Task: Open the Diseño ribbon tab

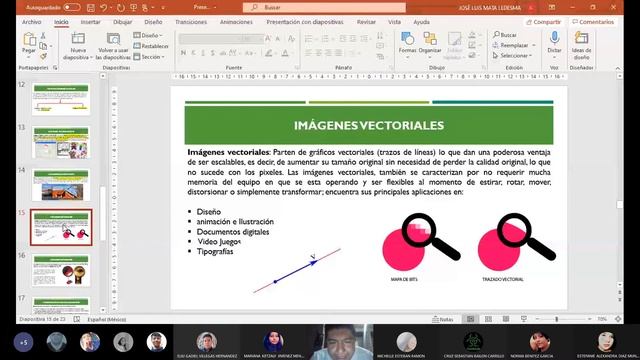Action: click(x=153, y=22)
